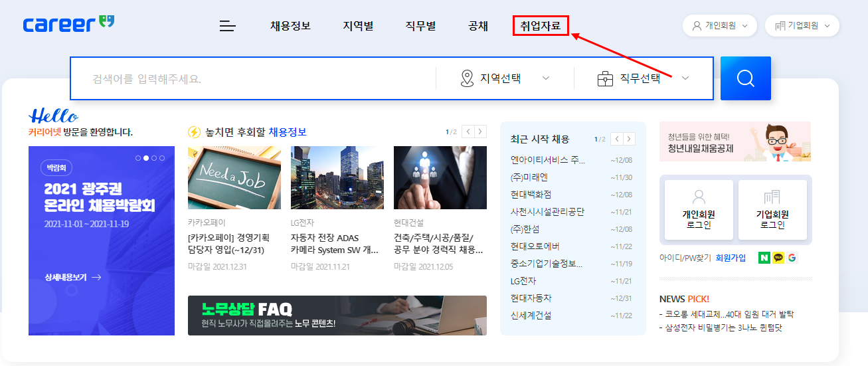The width and height of the screenshot is (868, 366).
Task: Open the 청년내일채움공제 banner
Action: (x=735, y=141)
